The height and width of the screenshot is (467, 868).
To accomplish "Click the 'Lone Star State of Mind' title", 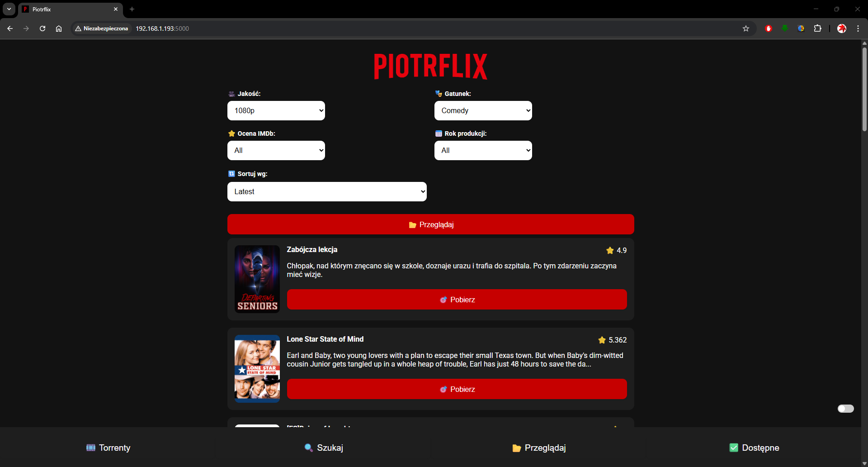I will [x=325, y=339].
